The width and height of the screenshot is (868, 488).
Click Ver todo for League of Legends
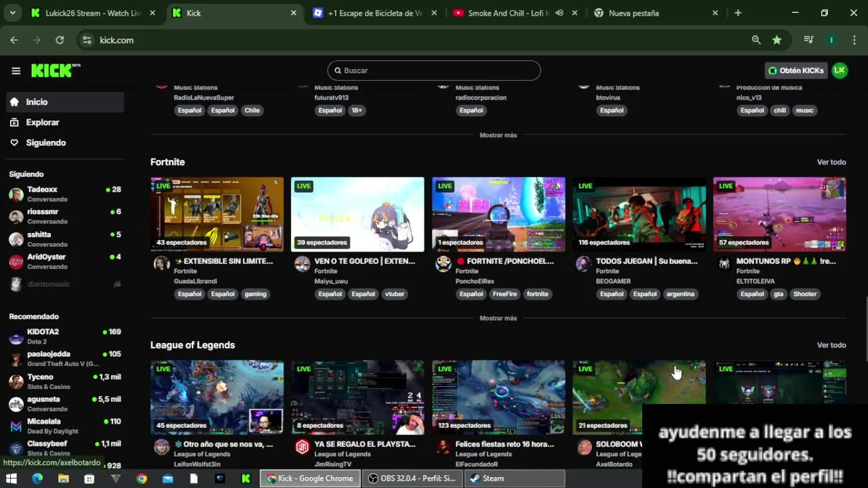(x=831, y=345)
